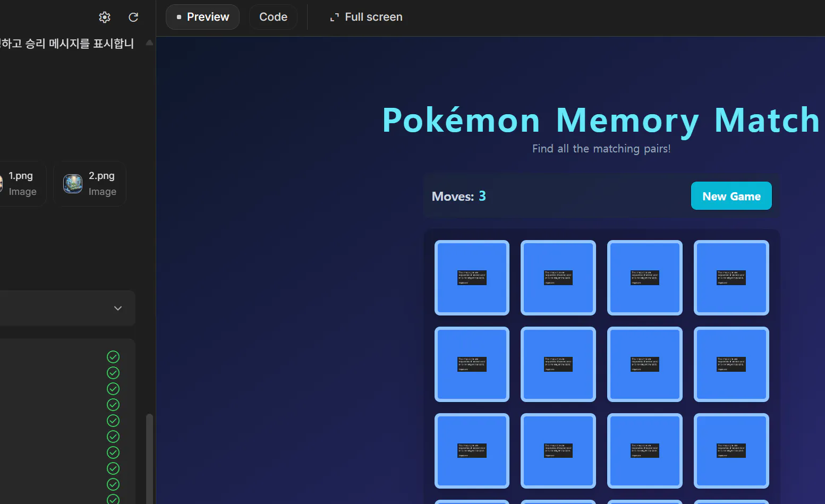Click the reload arrow icon beside the gear
The width and height of the screenshot is (825, 504).
click(x=133, y=18)
